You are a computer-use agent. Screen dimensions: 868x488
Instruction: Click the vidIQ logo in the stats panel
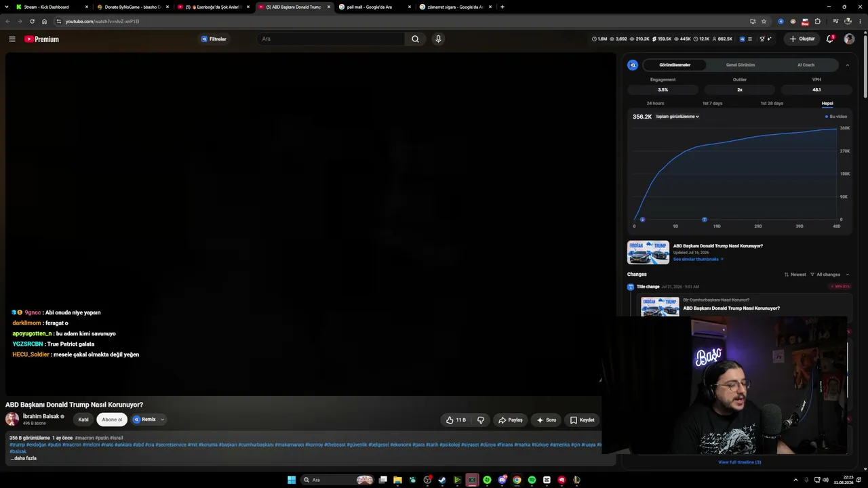tap(633, 65)
